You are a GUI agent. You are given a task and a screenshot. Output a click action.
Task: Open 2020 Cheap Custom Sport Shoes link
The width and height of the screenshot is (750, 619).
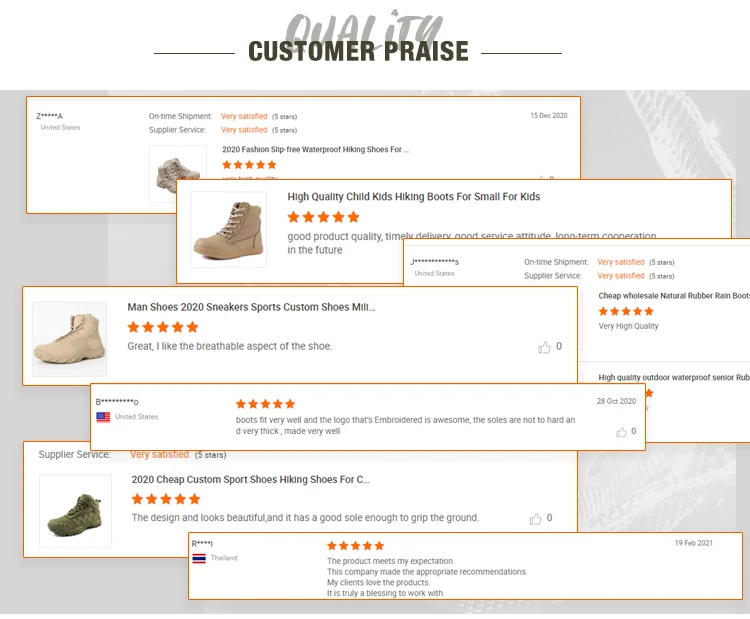[250, 480]
